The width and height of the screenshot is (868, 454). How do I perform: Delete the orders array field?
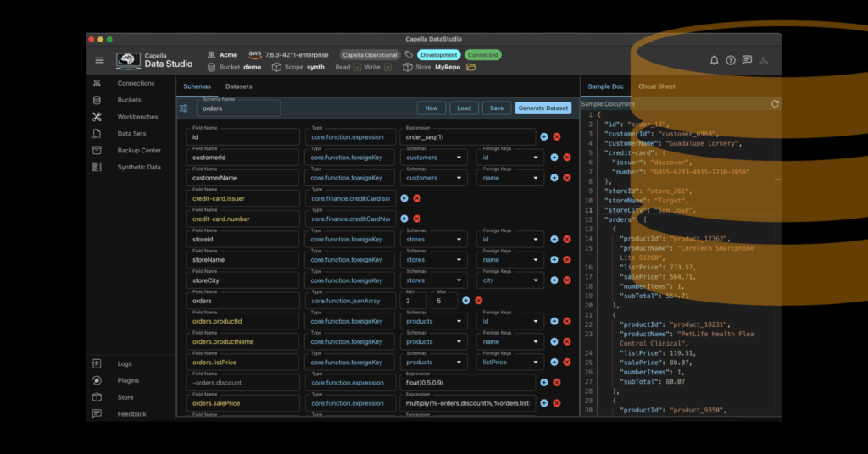pyautogui.click(x=479, y=301)
